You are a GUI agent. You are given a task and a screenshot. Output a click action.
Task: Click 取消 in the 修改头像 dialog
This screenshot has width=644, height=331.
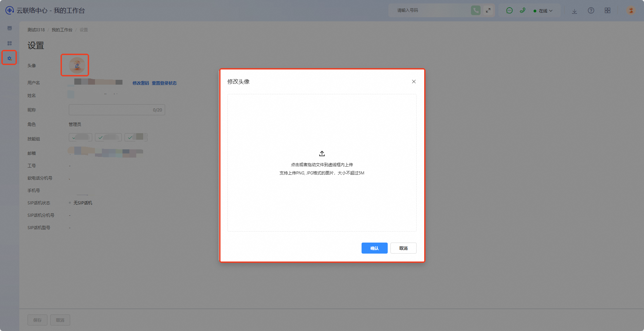tap(404, 248)
